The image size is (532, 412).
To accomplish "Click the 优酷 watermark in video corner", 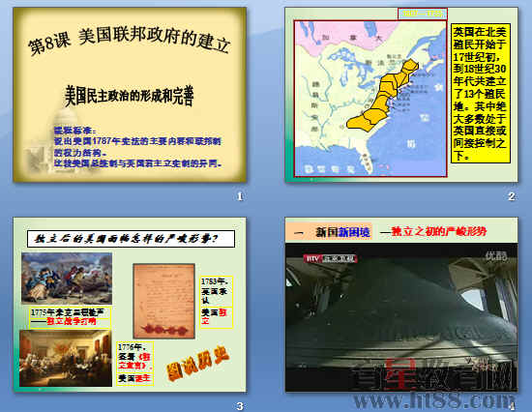I will tap(496, 256).
